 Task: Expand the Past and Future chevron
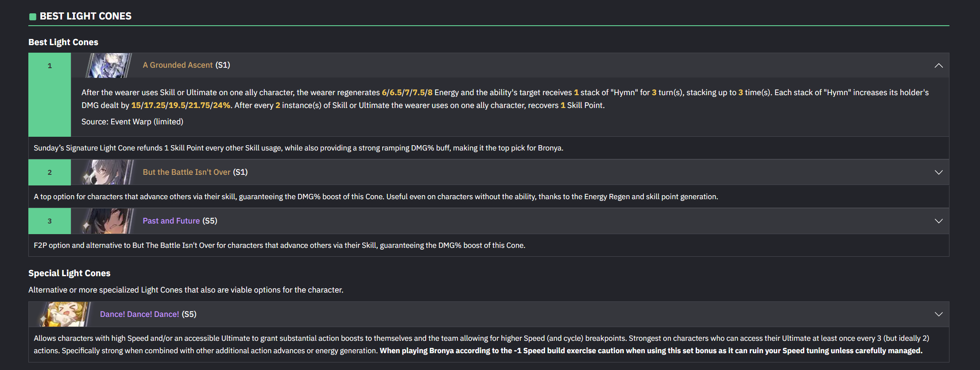pyautogui.click(x=938, y=221)
